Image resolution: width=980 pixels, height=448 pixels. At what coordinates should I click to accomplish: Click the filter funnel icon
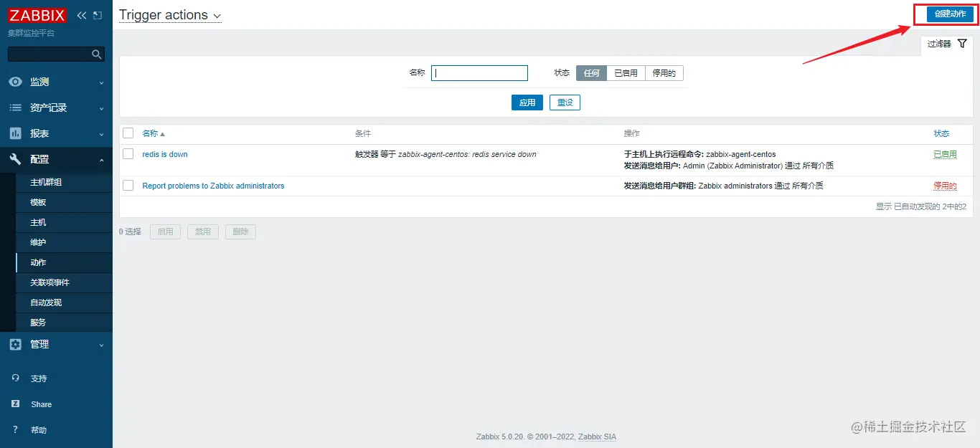pos(963,44)
